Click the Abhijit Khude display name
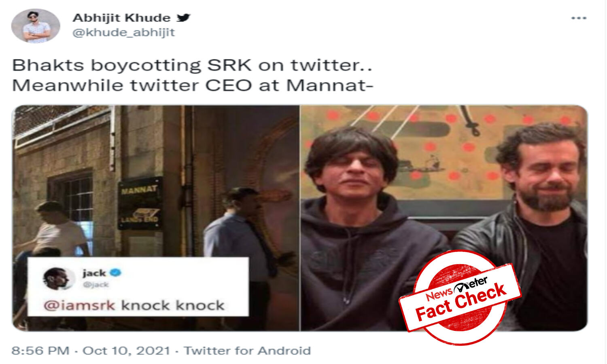Screen dimensions: 607x364 pyautogui.click(x=121, y=18)
